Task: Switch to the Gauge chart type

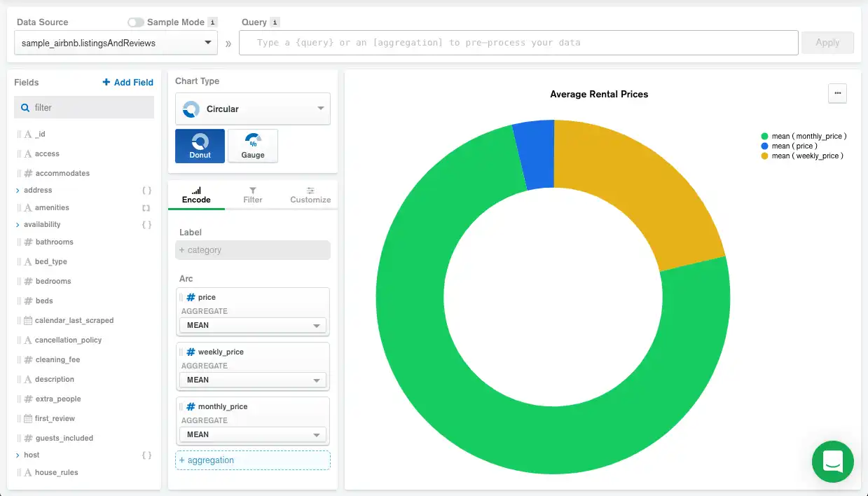Action: coord(253,145)
